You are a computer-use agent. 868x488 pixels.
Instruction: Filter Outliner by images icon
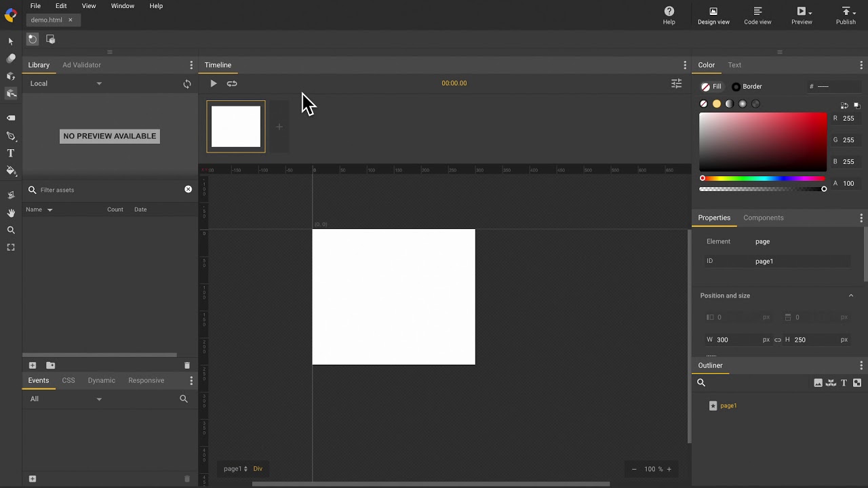[818, 383]
